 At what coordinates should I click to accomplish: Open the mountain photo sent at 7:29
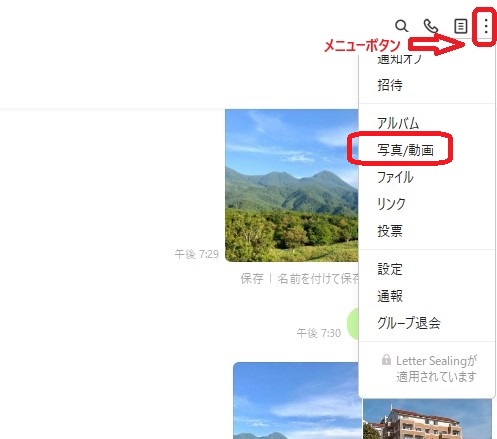click(x=292, y=185)
